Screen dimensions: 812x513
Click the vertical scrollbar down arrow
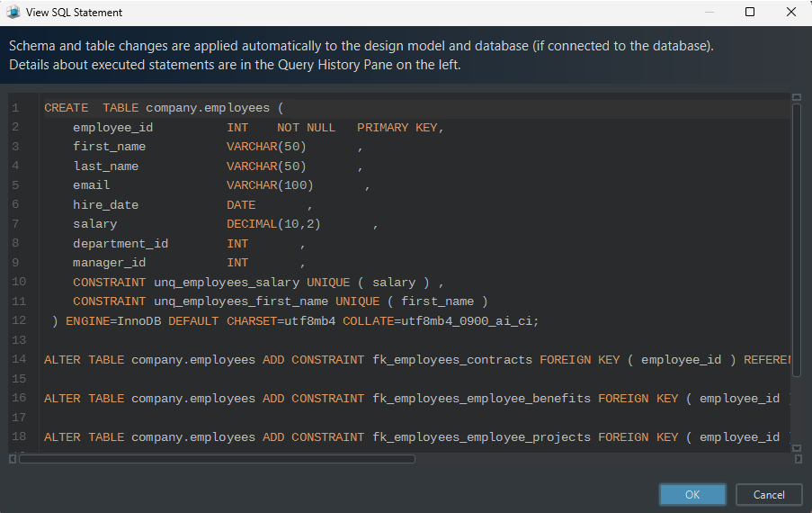click(797, 447)
